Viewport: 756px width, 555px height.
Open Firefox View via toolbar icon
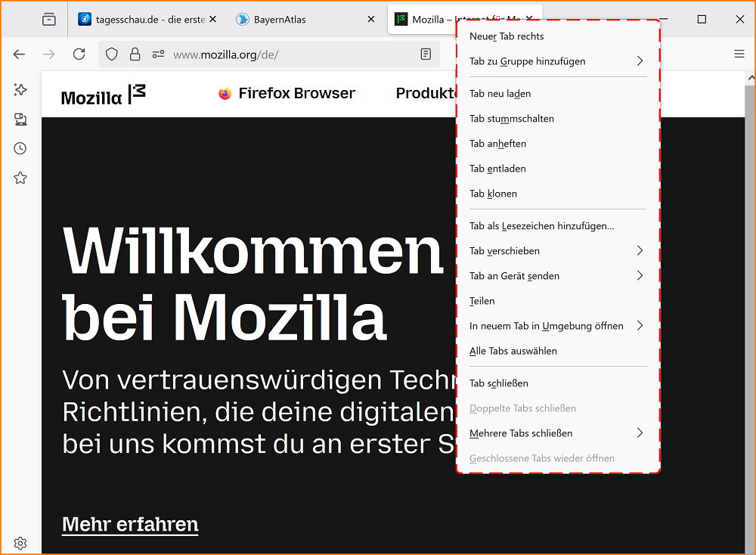pyautogui.click(x=48, y=19)
